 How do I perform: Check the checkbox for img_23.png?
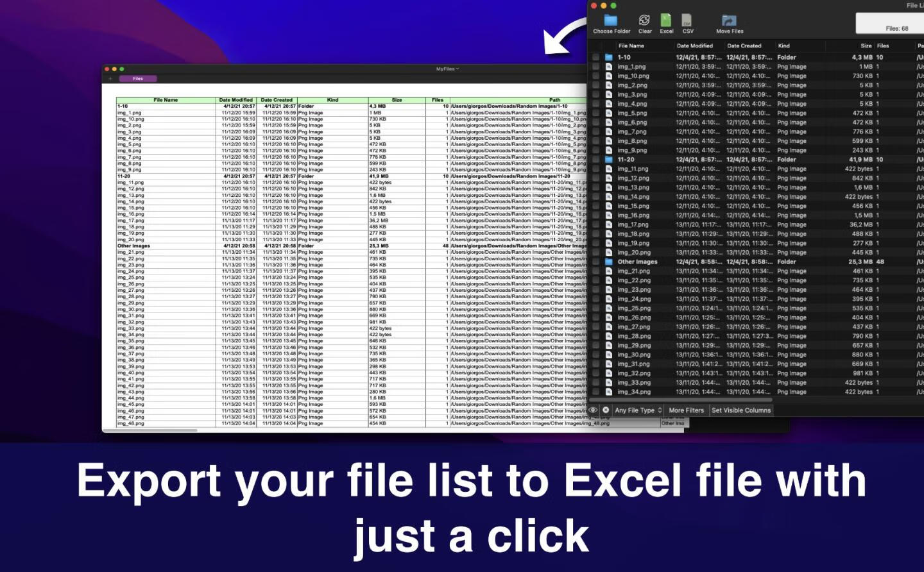[595, 290]
